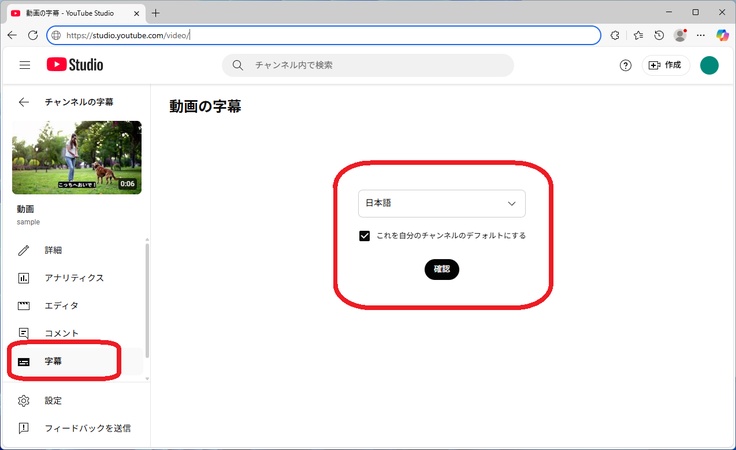Open エディタ in the sidebar
The image size is (736, 450).
pos(75,305)
